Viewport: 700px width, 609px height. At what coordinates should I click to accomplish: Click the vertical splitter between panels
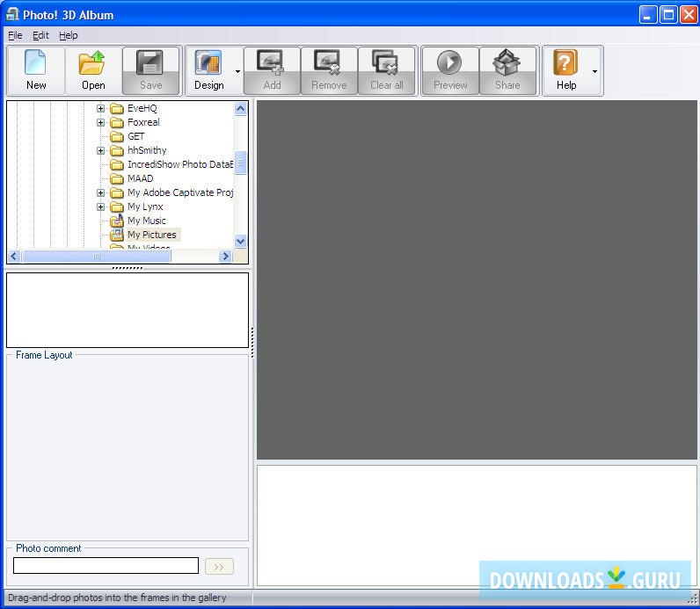click(252, 343)
